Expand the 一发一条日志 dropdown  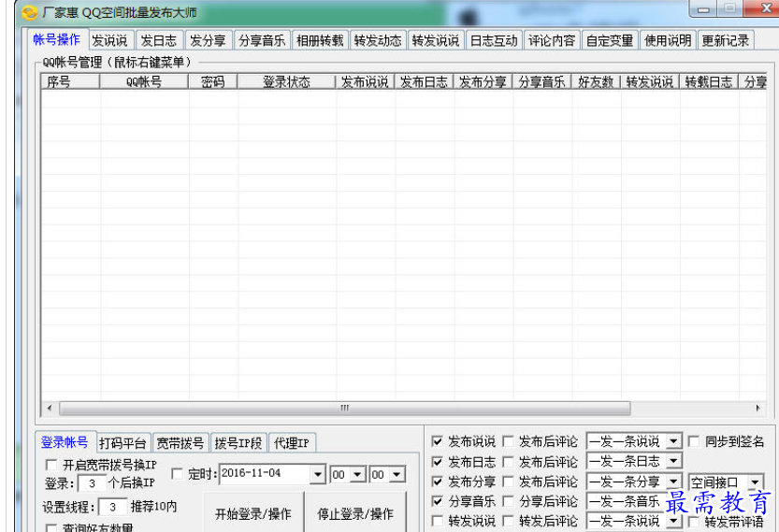[673, 461]
